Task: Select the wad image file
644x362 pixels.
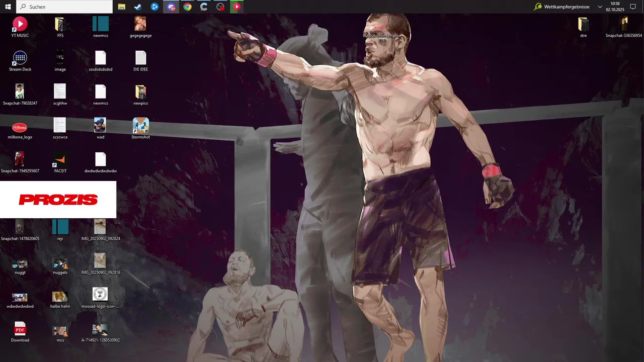Action: point(101,129)
